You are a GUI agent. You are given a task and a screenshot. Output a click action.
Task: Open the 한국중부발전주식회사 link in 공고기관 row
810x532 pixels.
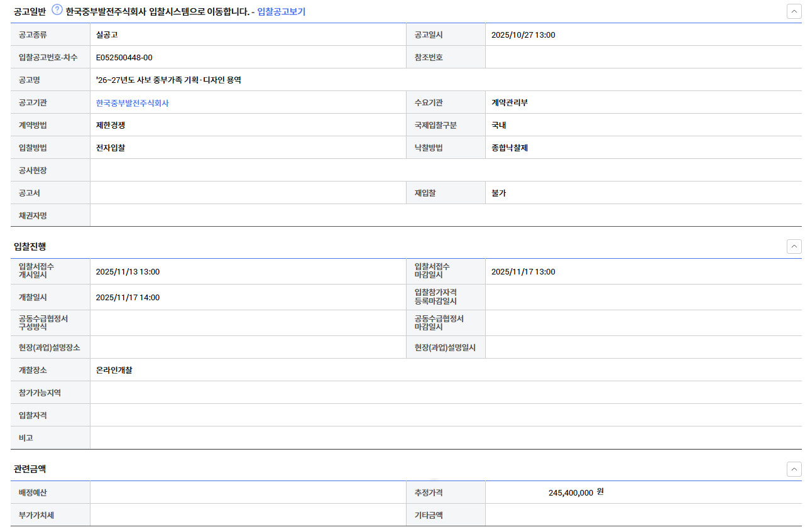pos(132,103)
